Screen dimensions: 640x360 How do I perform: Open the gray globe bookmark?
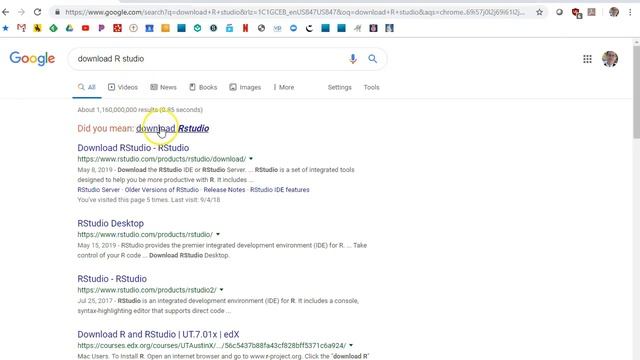(261, 28)
